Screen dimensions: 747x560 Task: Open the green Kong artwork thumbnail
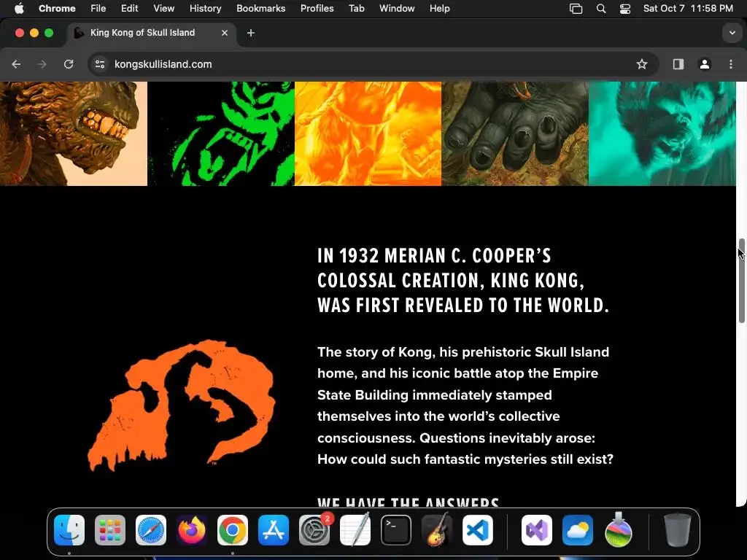[221, 134]
